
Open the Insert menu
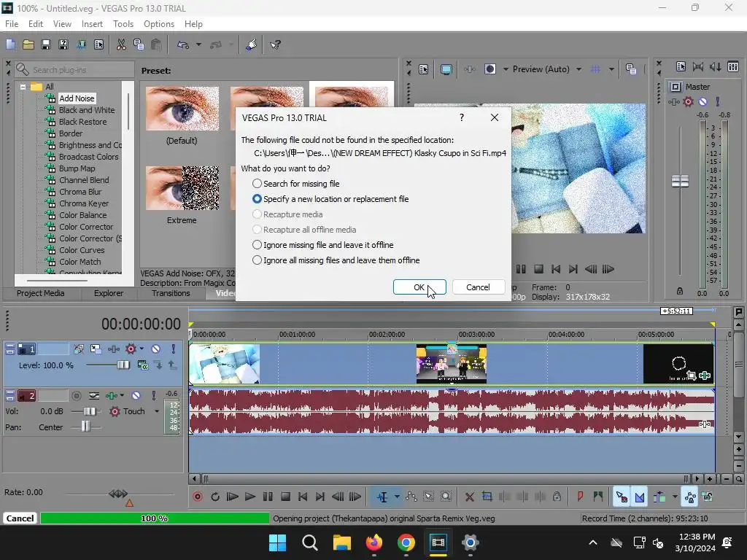[92, 24]
